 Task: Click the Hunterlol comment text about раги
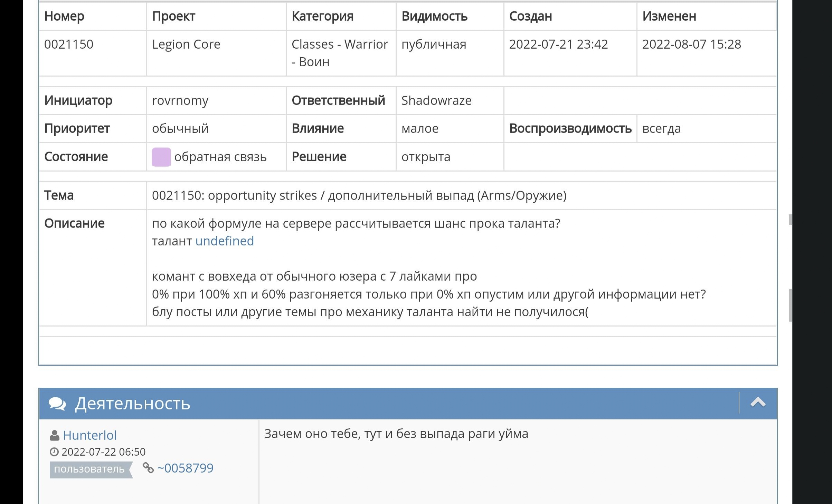tap(396, 434)
